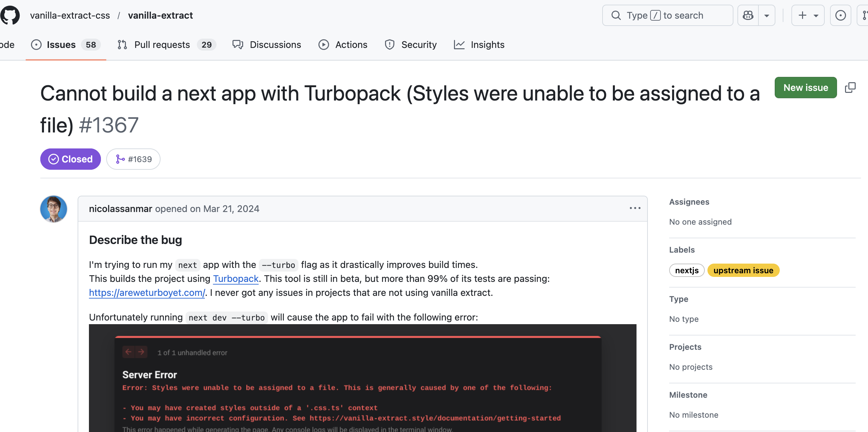Open the create new dropdown
The image size is (868, 432).
click(808, 15)
